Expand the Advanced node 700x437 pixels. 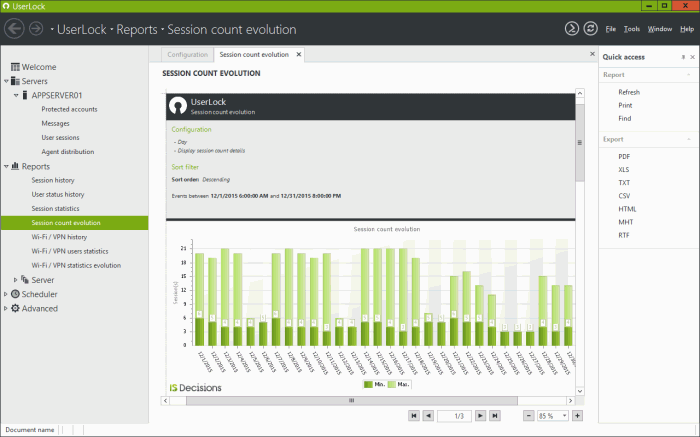pyautogui.click(x=6, y=308)
